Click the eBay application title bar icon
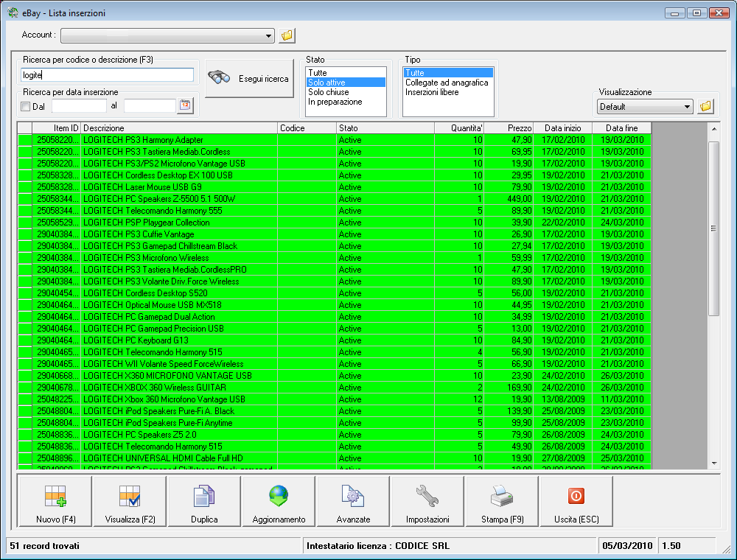737x560 pixels. (13, 13)
